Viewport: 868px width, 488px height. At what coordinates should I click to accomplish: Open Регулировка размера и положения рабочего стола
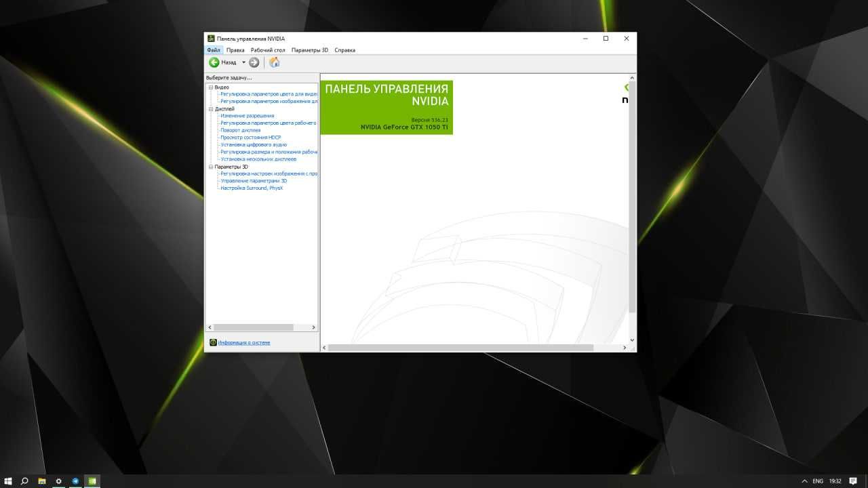[269, 152]
